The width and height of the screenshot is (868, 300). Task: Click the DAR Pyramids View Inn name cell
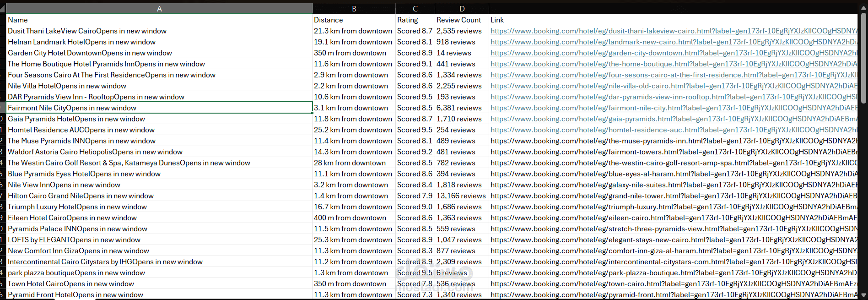(x=159, y=97)
